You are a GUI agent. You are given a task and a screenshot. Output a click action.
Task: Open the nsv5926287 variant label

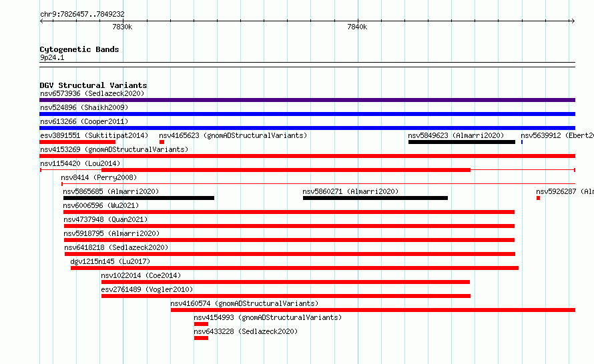(565, 191)
